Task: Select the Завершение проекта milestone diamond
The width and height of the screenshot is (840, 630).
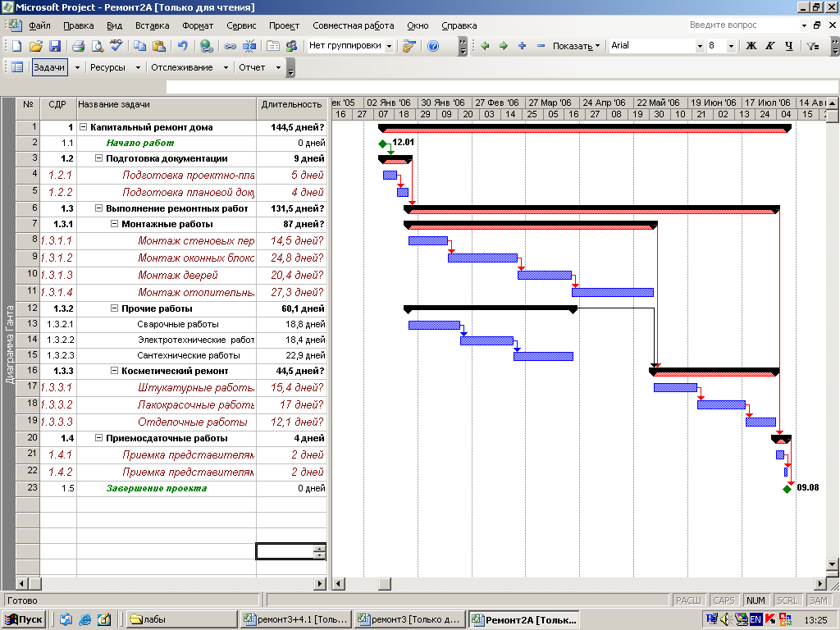Action: coord(787,489)
